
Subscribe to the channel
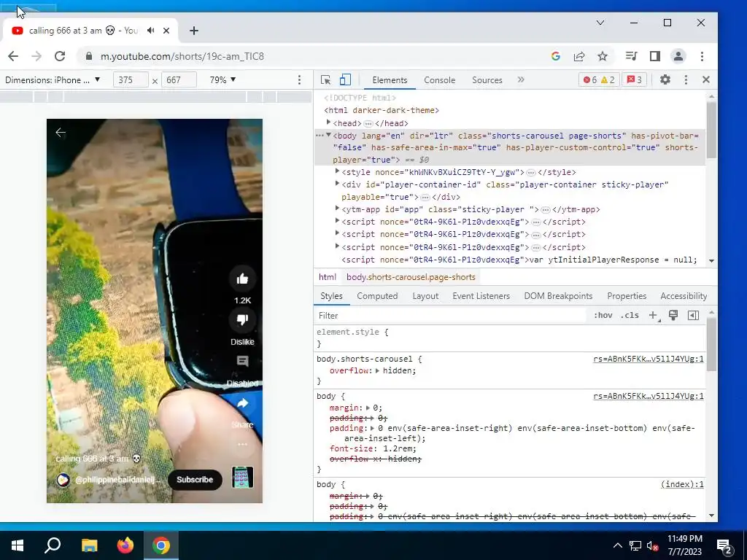click(195, 480)
